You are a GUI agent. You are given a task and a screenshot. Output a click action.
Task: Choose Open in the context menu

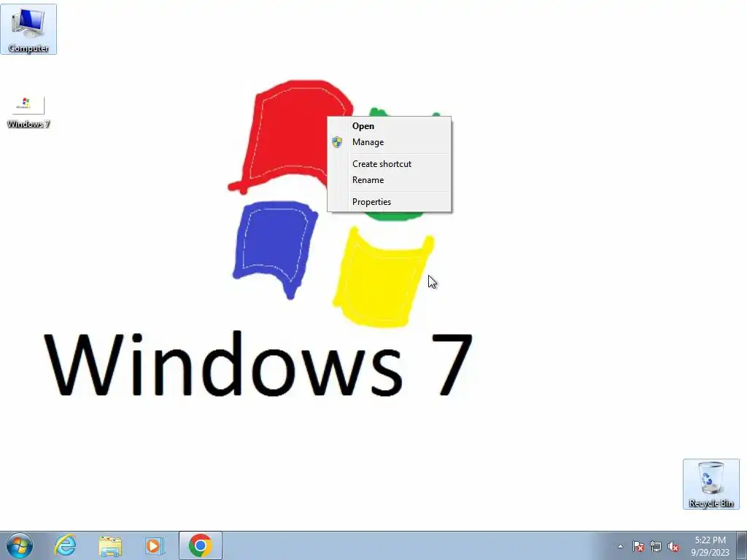[x=390, y=126]
